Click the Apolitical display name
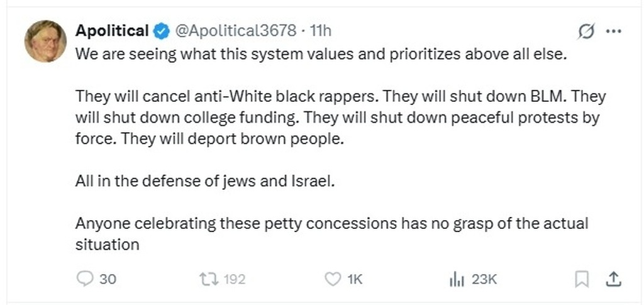Viewport: 644px width, 305px height. (112, 30)
